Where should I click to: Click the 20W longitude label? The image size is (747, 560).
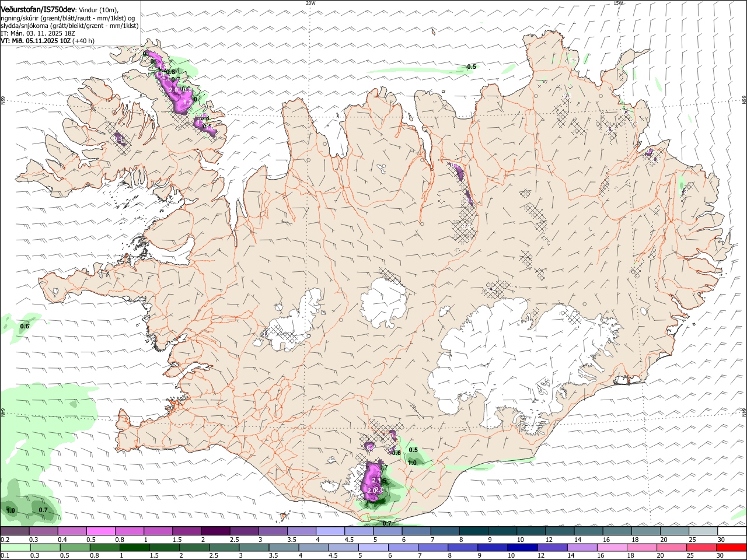310,3
